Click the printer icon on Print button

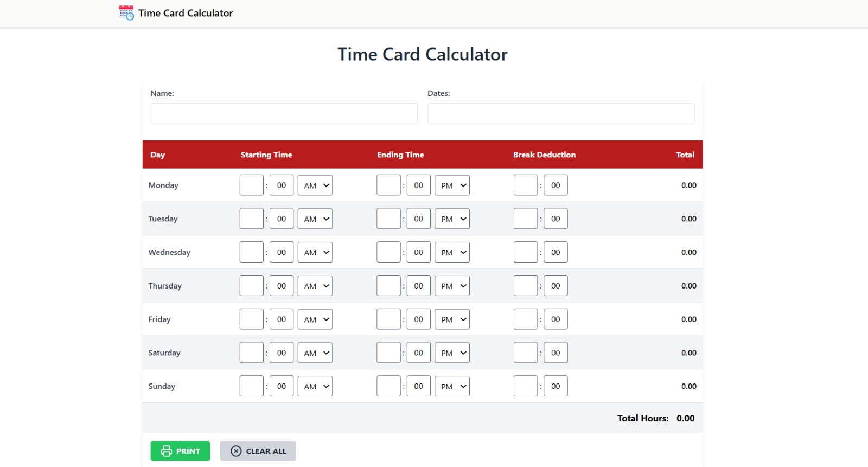167,451
